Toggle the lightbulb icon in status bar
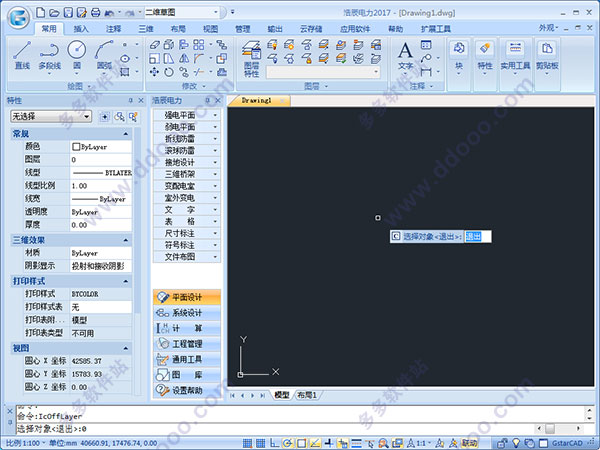600x450 pixels. pos(516,443)
